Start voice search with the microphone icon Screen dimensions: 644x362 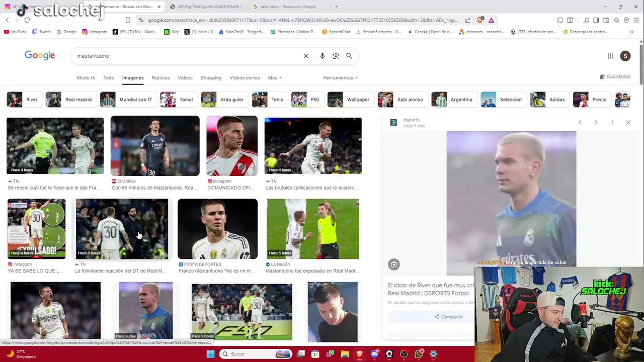tap(323, 56)
